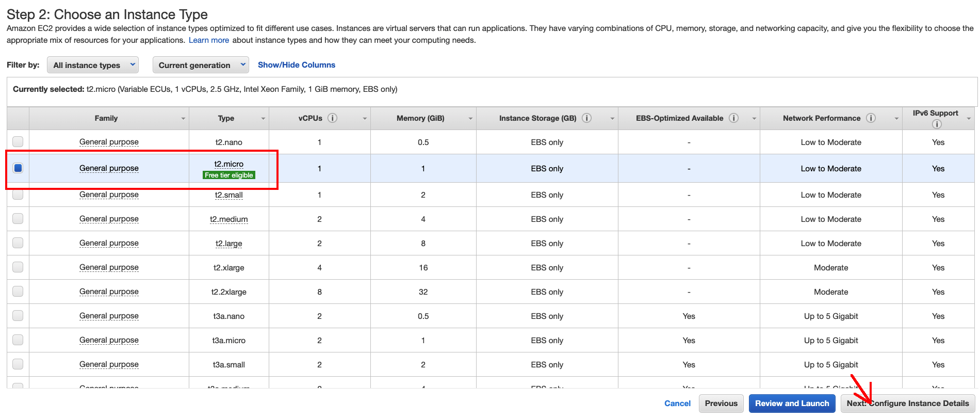Click the t3a.micro type cell

coord(229,341)
